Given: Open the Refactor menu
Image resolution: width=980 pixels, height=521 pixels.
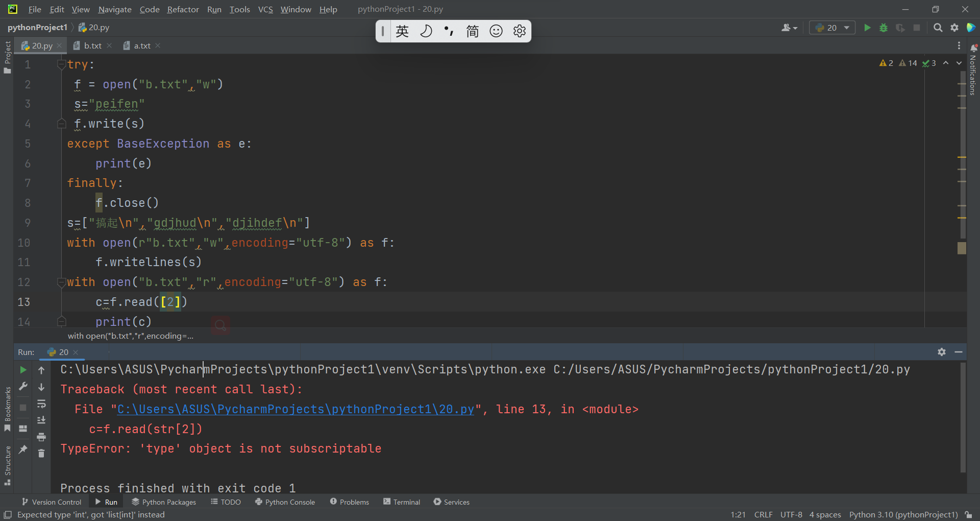Looking at the screenshot, I should tap(183, 9).
